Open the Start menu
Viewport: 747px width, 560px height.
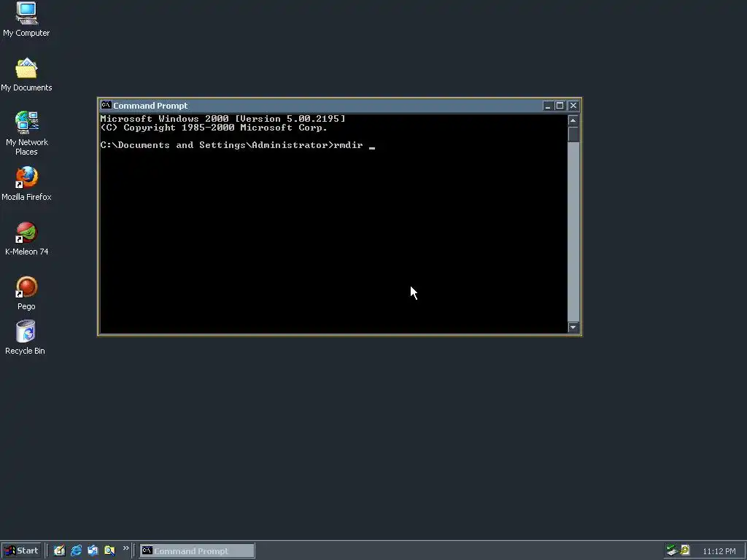click(x=21, y=551)
